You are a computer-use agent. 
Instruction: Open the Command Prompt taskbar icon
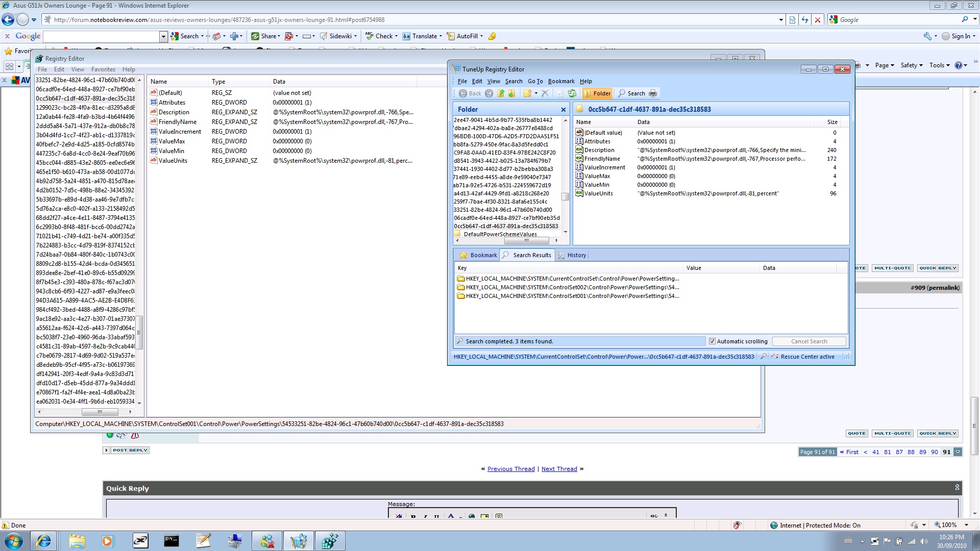[x=171, y=541]
